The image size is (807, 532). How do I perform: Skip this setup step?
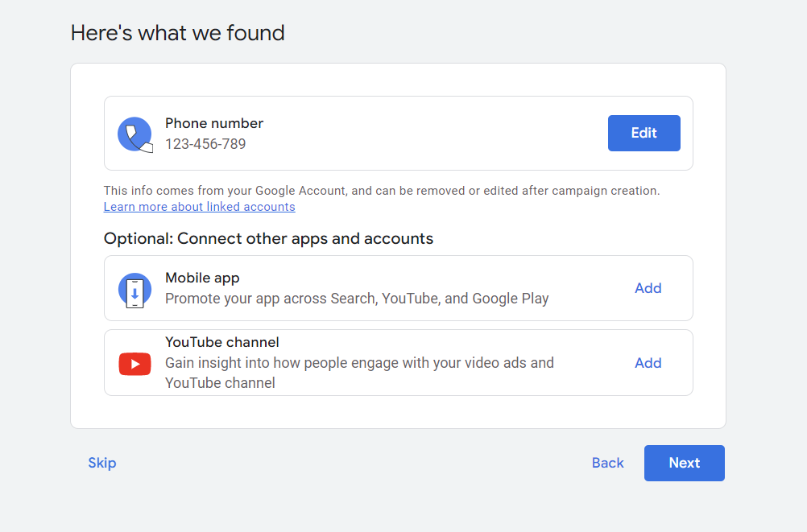click(x=102, y=463)
